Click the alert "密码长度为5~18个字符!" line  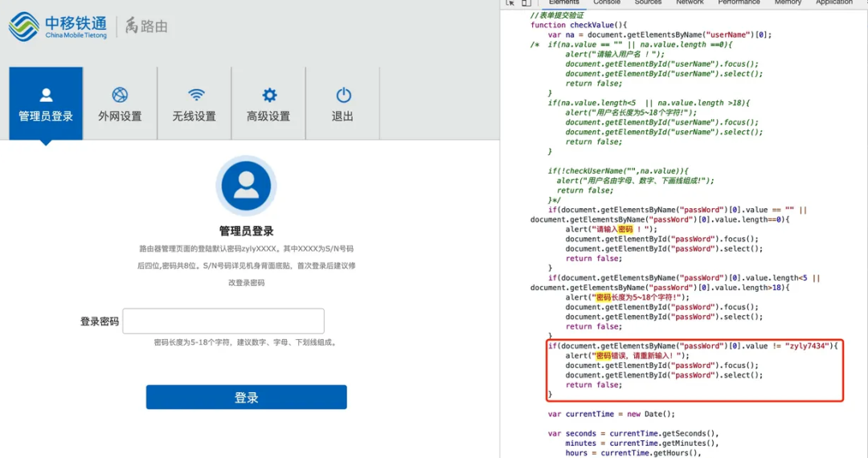(627, 297)
